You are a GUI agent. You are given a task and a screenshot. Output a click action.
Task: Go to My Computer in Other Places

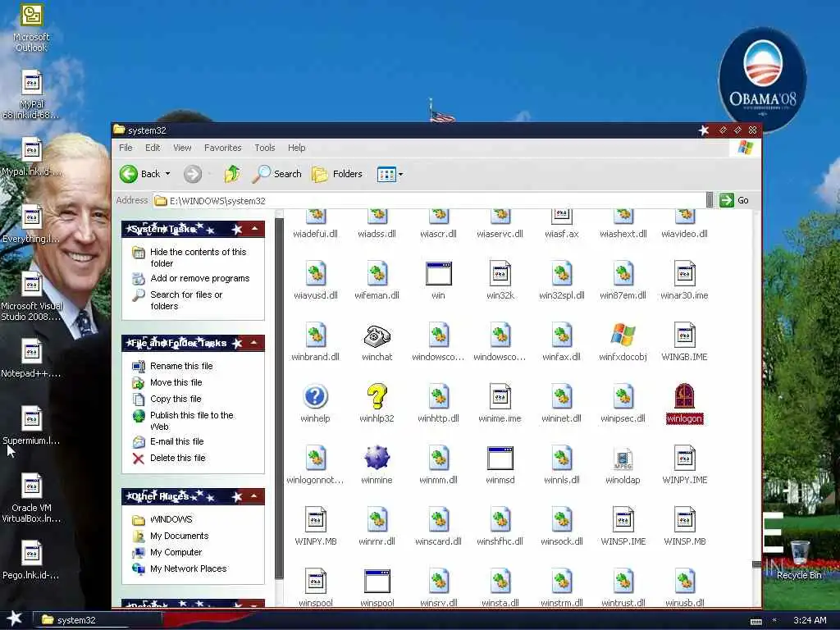(176, 552)
